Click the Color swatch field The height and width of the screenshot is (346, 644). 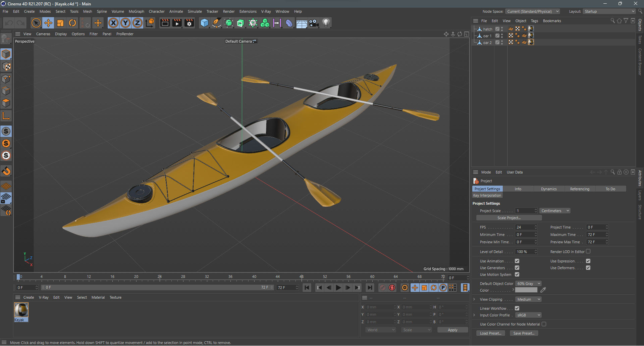click(x=526, y=290)
